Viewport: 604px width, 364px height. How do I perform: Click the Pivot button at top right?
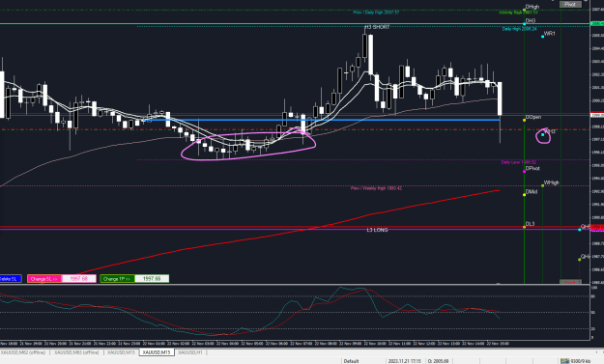click(570, 4)
